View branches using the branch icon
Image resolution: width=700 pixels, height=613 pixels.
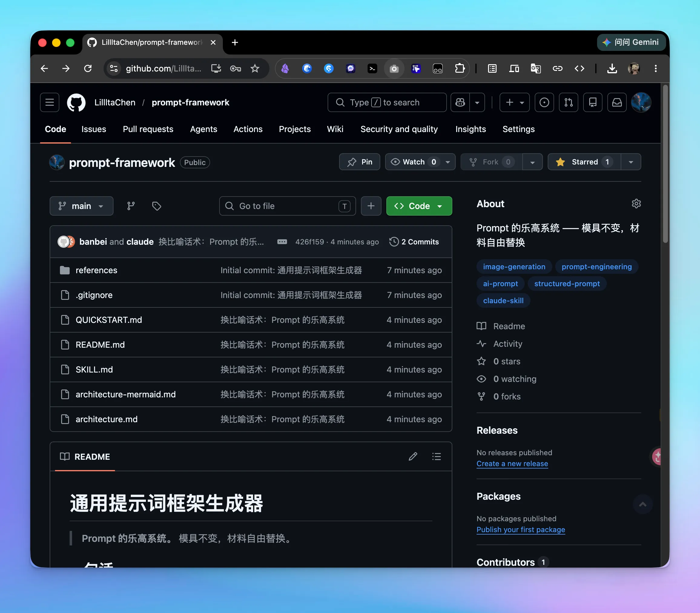pyautogui.click(x=131, y=206)
